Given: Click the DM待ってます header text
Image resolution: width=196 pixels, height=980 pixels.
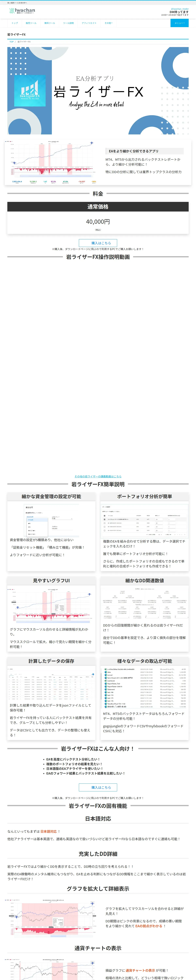Looking at the screenshot, I should 179,12.
